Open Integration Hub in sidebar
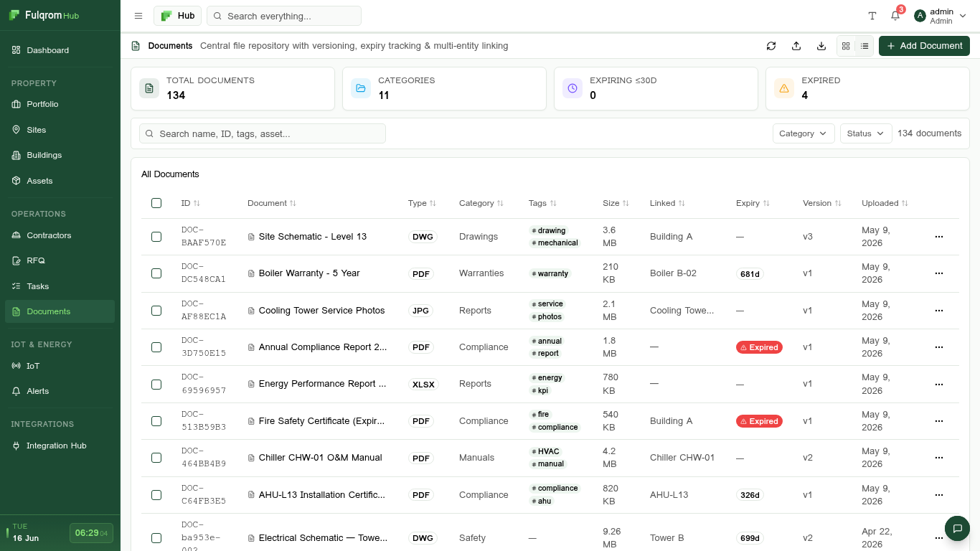This screenshot has height=551, width=980. (x=60, y=446)
